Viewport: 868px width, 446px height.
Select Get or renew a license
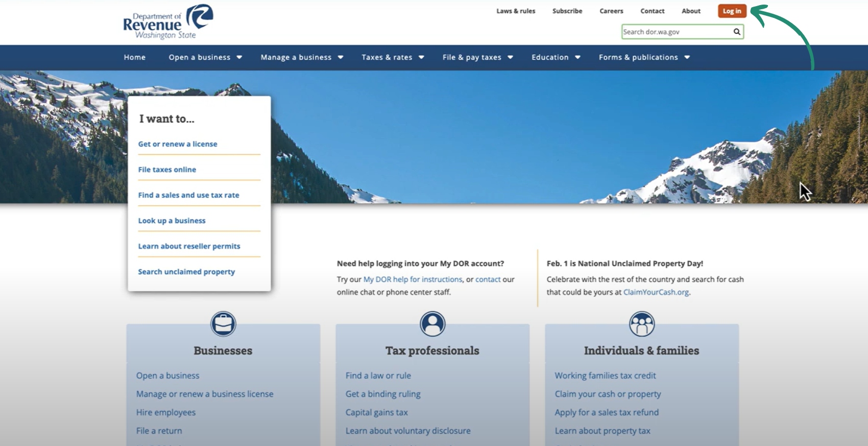point(178,144)
